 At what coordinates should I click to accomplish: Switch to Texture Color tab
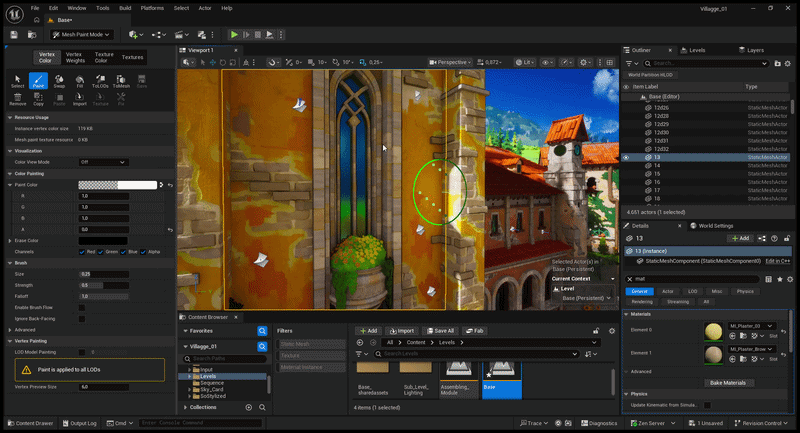point(104,57)
